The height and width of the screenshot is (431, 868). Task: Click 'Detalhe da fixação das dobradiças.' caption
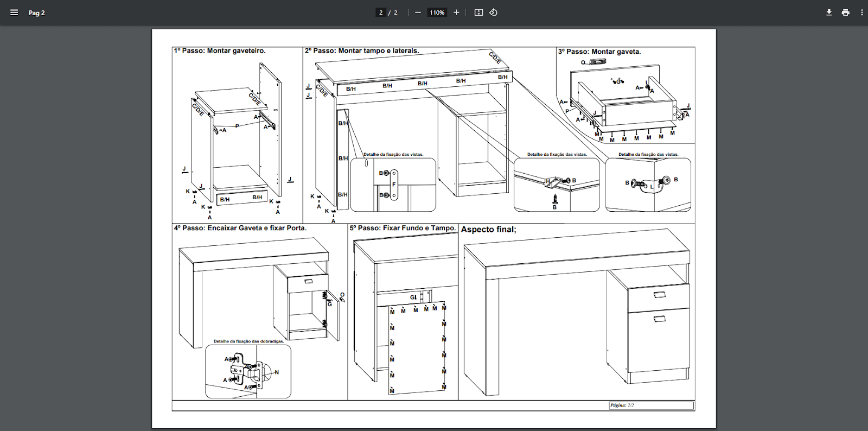[x=248, y=341]
